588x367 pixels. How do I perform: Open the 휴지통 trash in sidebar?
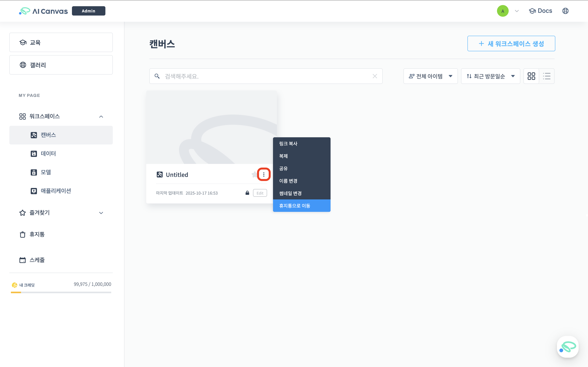37,235
